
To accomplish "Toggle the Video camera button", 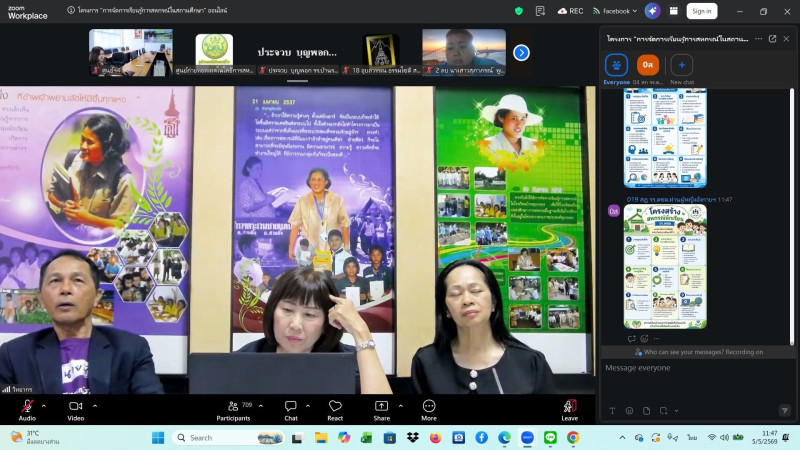I will [76, 410].
